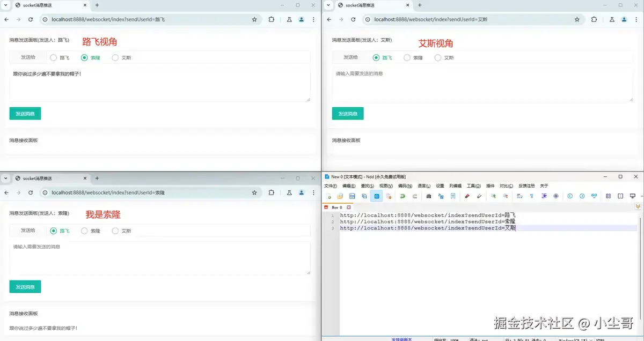Click the bookmark mark icon in Ndd toolbar
644x341 pixels.
[x=453, y=196]
